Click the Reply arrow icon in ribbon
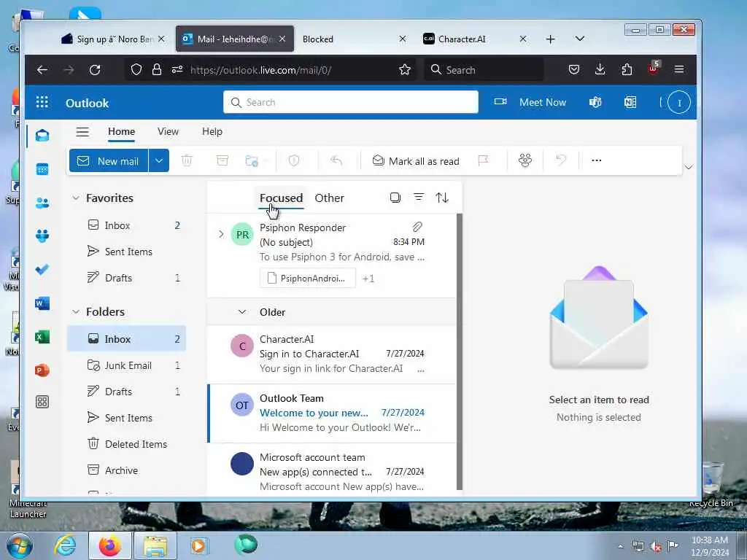Image resolution: width=747 pixels, height=560 pixels. (x=336, y=160)
